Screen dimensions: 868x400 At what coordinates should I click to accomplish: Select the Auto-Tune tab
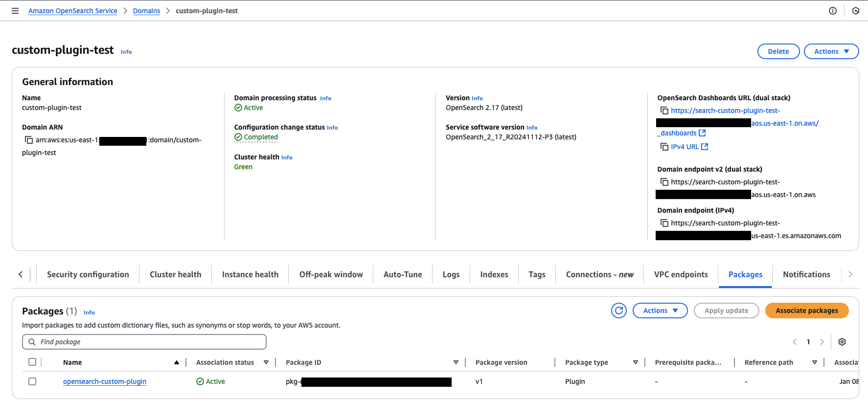[403, 275]
